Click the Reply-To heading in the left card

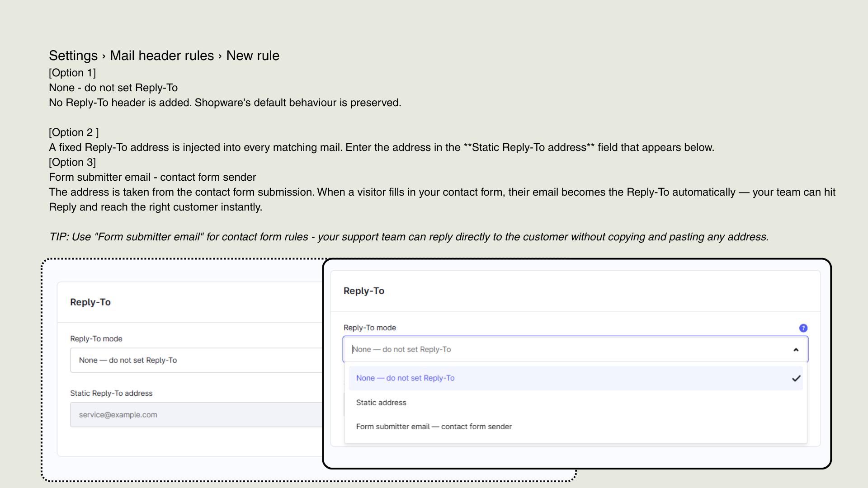click(90, 302)
